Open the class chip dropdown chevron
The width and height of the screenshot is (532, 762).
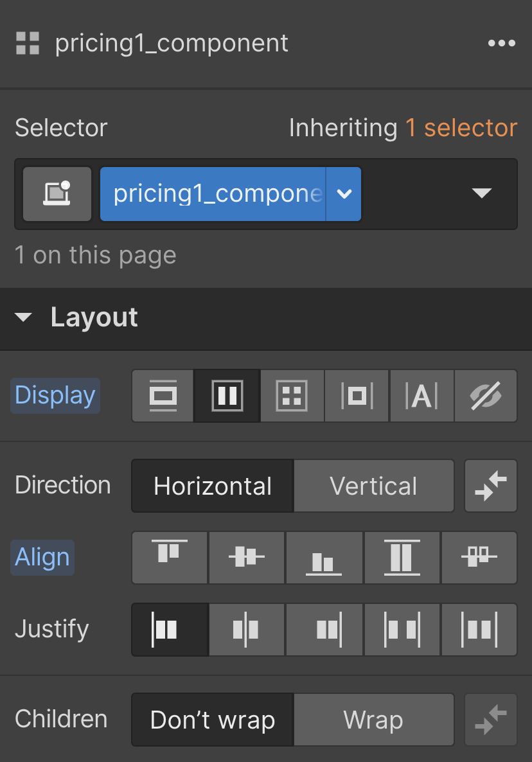pos(344,194)
